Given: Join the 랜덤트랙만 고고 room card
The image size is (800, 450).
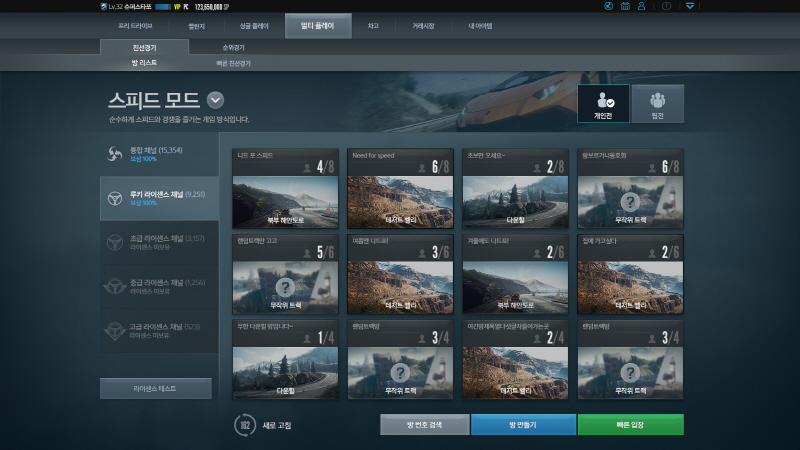Looking at the screenshot, I should tap(285, 274).
